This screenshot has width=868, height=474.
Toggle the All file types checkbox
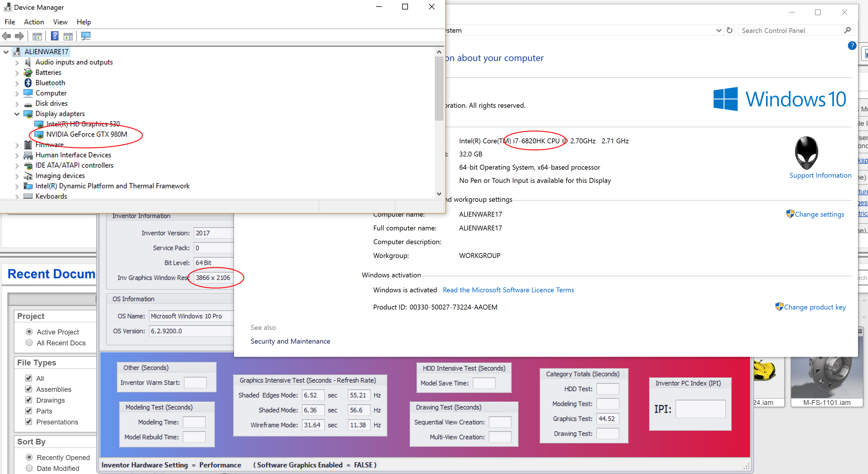click(29, 378)
